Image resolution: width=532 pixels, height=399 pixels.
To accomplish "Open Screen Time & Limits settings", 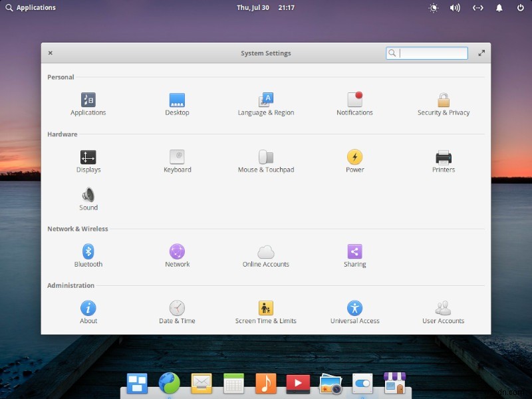I will tap(266, 309).
